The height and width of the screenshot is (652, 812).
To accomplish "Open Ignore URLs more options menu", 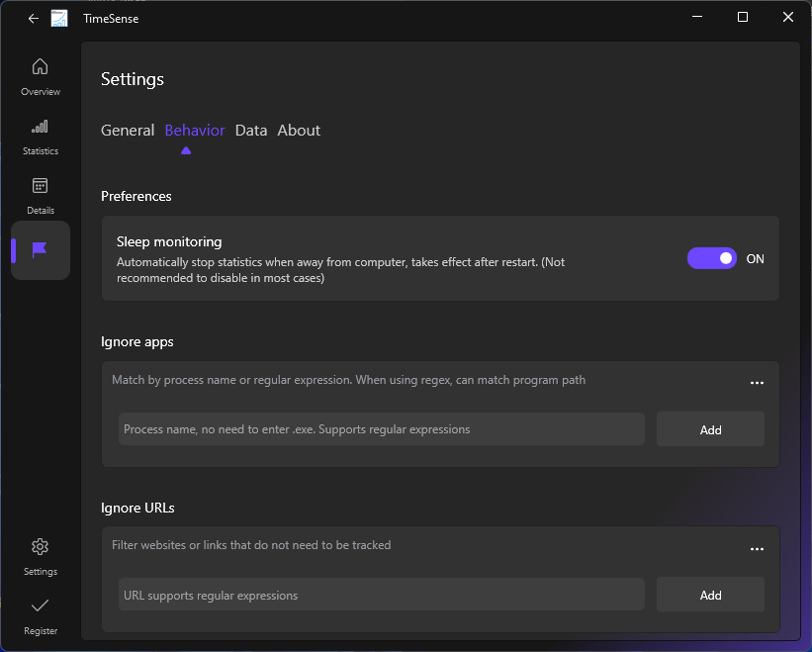I will [757, 549].
